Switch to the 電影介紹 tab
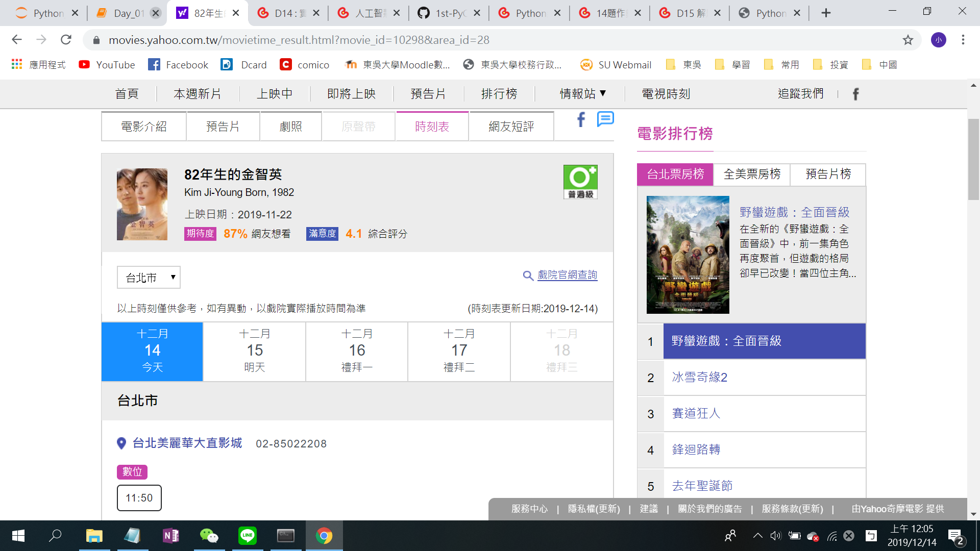This screenshot has width=980, height=551. click(144, 127)
